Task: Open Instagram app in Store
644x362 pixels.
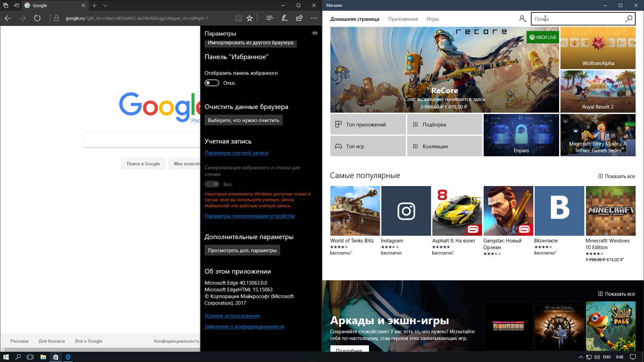Action: tap(406, 220)
